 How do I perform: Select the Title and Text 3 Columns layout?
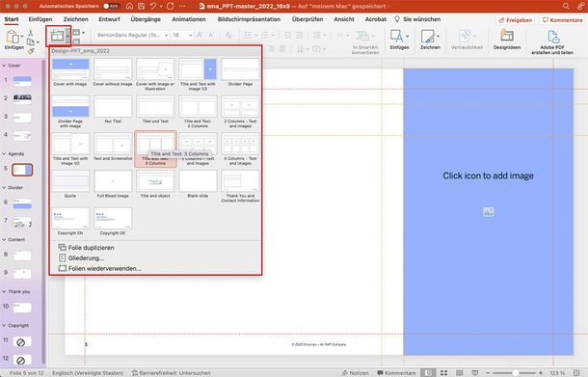point(155,149)
